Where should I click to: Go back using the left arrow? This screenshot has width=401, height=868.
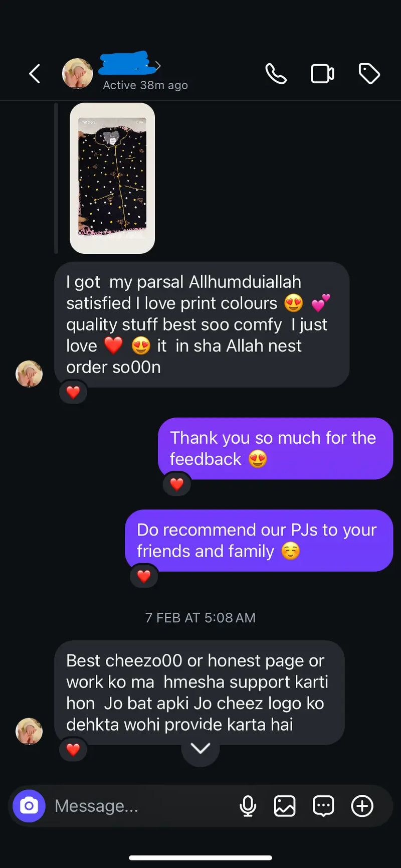point(35,74)
